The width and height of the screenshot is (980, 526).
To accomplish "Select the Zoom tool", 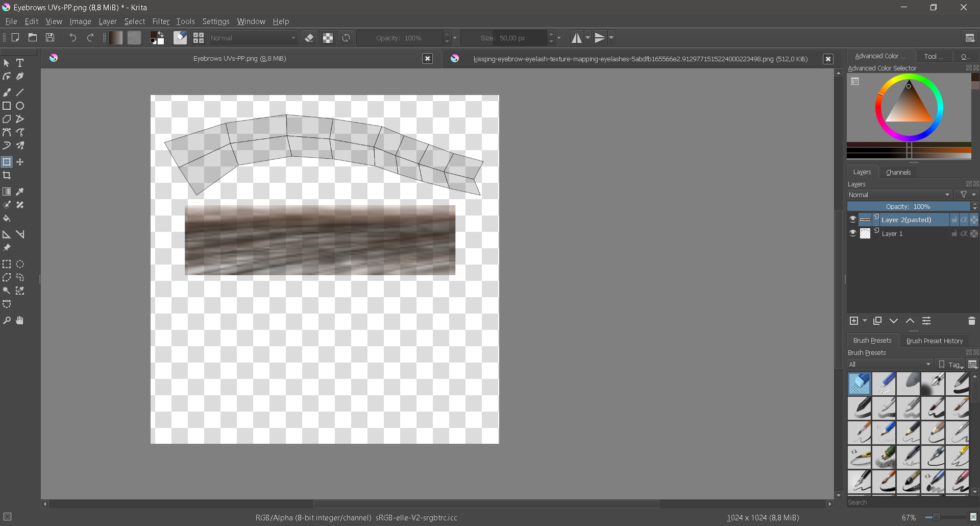I will (x=7, y=320).
